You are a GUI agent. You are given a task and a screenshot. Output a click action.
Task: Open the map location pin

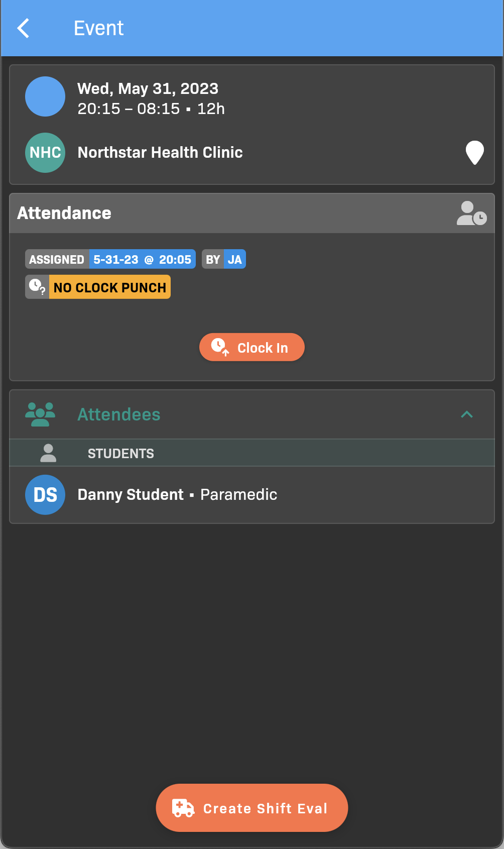pyautogui.click(x=474, y=153)
